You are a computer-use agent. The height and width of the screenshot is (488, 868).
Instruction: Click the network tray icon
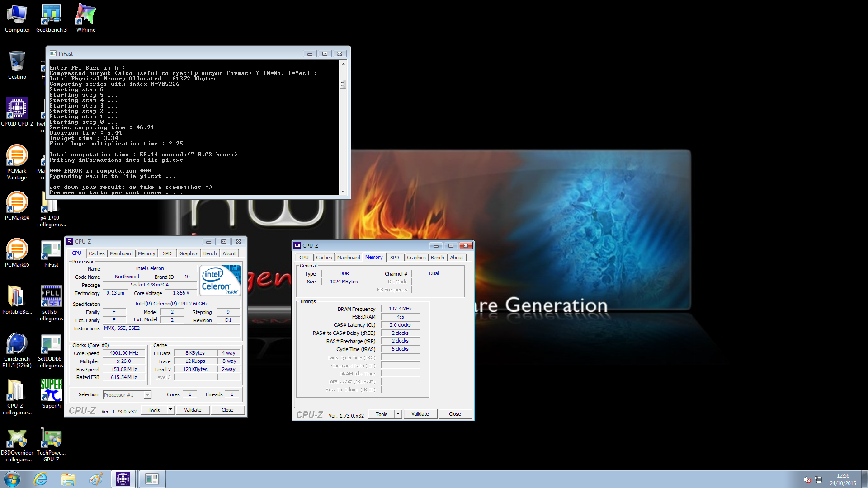click(818, 479)
